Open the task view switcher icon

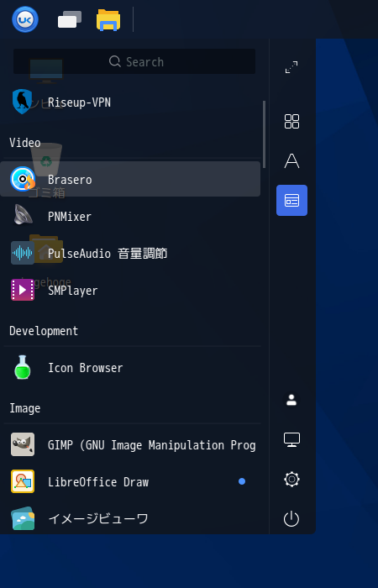70,19
